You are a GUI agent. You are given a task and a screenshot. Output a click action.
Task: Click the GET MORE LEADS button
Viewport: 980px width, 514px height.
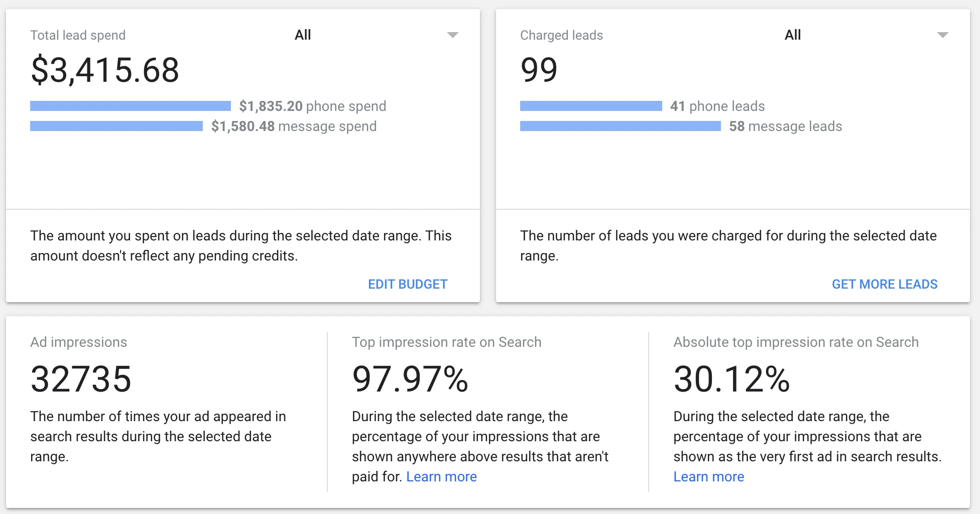[x=884, y=284]
